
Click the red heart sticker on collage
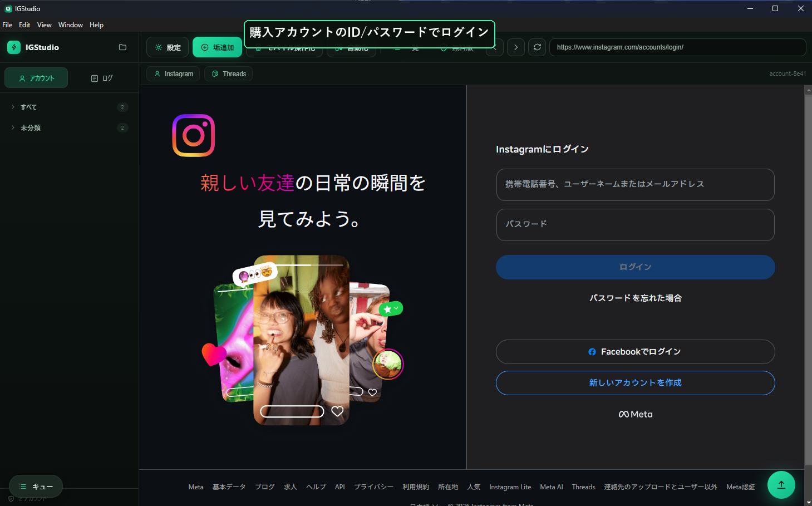[x=213, y=354]
